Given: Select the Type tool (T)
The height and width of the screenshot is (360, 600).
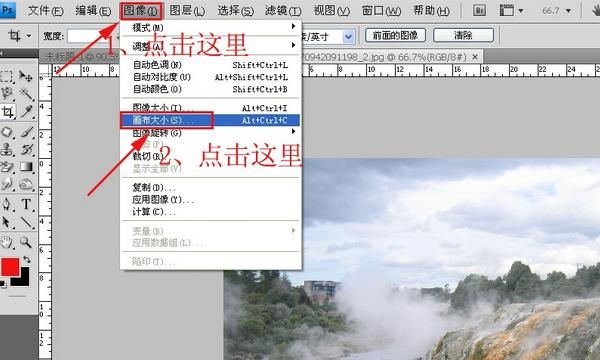Looking at the screenshot, I should tap(26, 204).
